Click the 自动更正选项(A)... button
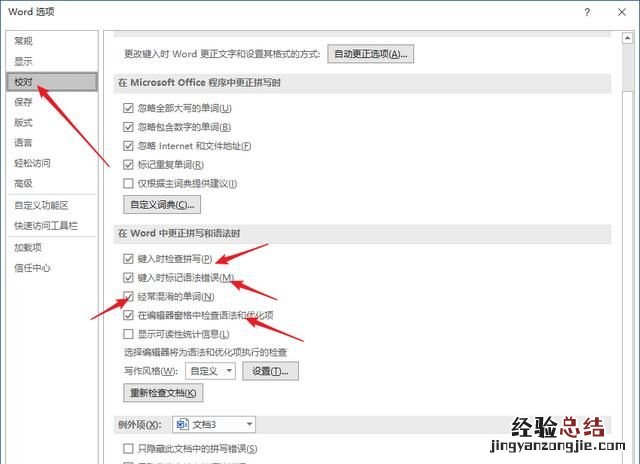Image resolution: width=640 pixels, height=464 pixels. point(371,54)
